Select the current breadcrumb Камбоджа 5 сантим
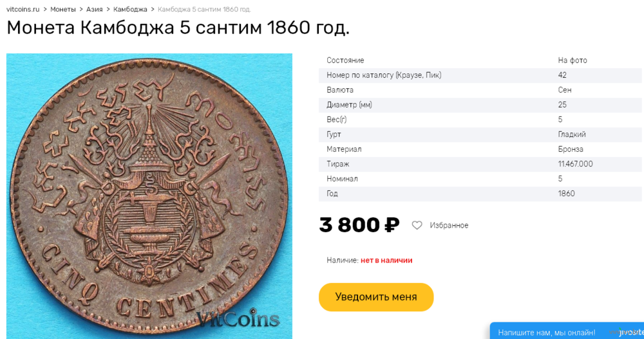644x339 pixels. (204, 9)
